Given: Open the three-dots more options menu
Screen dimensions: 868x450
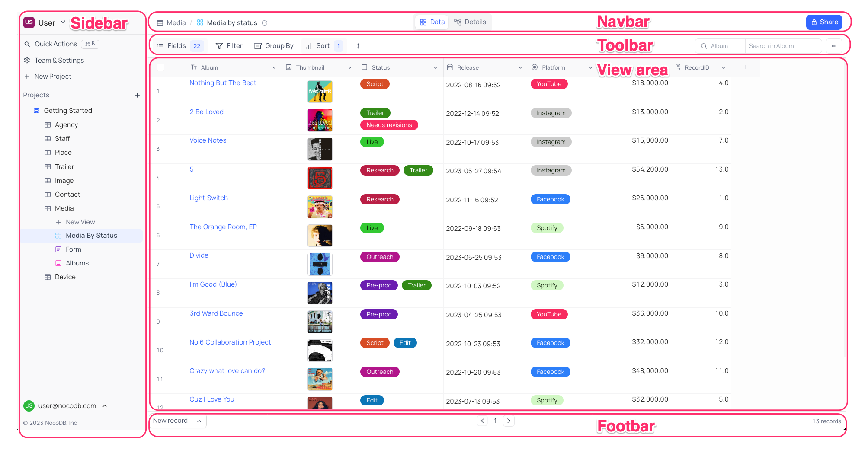Looking at the screenshot, I should coord(834,46).
